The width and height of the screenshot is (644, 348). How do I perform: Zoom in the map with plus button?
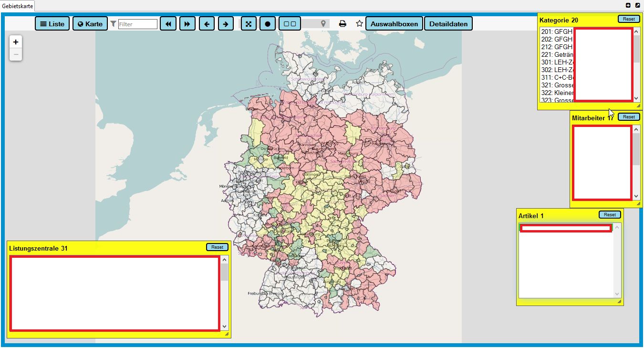click(x=16, y=42)
